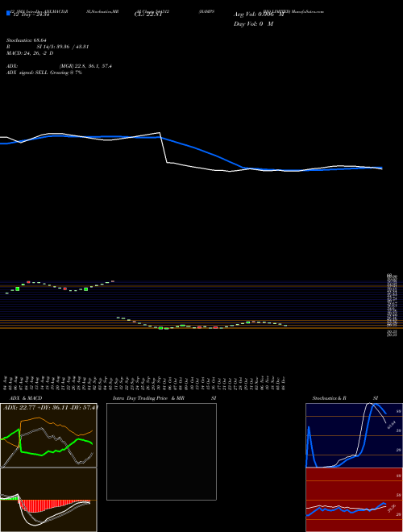The width and height of the screenshot is (403, 532).
Task: Click the 'ADX signal: SELL Growing @ 7%' text
Action: click(44, 73)
